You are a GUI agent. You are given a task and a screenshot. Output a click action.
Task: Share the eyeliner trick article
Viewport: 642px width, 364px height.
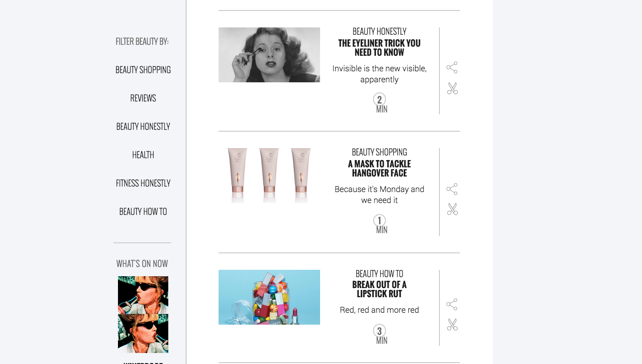pyautogui.click(x=452, y=68)
